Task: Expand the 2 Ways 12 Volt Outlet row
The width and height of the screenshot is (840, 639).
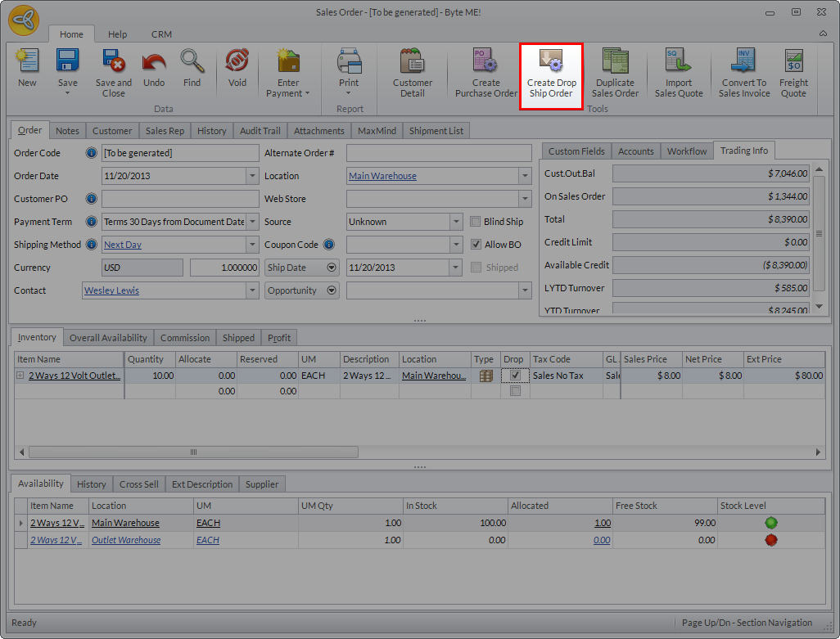Action: tap(20, 376)
